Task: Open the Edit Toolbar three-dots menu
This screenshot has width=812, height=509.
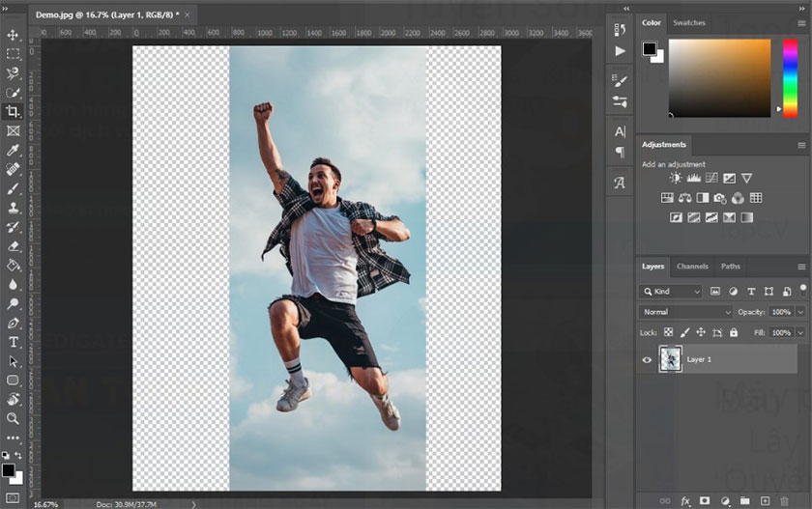Action: 13,438
